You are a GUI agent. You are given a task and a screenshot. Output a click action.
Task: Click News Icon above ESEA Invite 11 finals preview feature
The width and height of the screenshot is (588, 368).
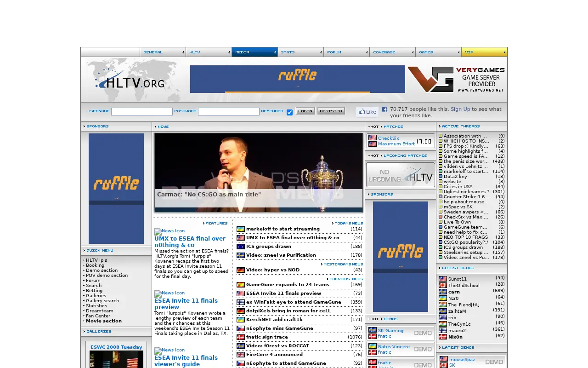pyautogui.click(x=170, y=293)
